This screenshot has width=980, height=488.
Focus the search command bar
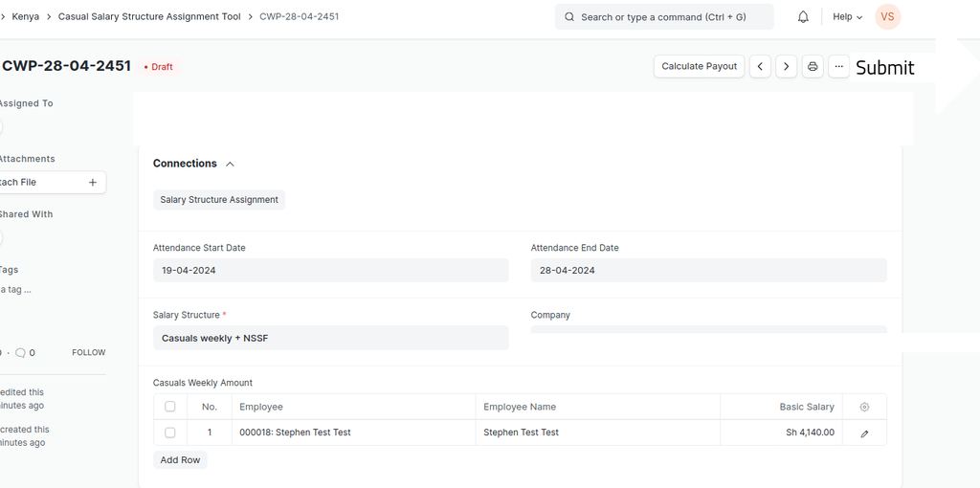664,17
